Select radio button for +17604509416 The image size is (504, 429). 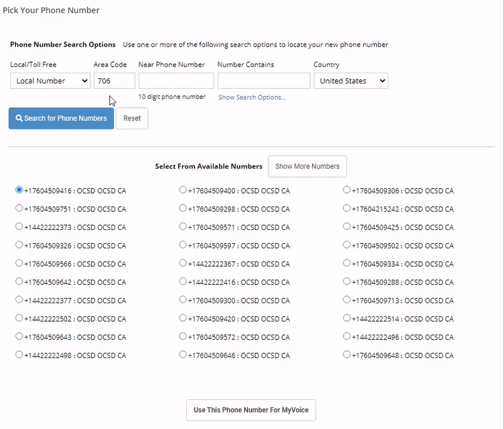click(x=19, y=190)
